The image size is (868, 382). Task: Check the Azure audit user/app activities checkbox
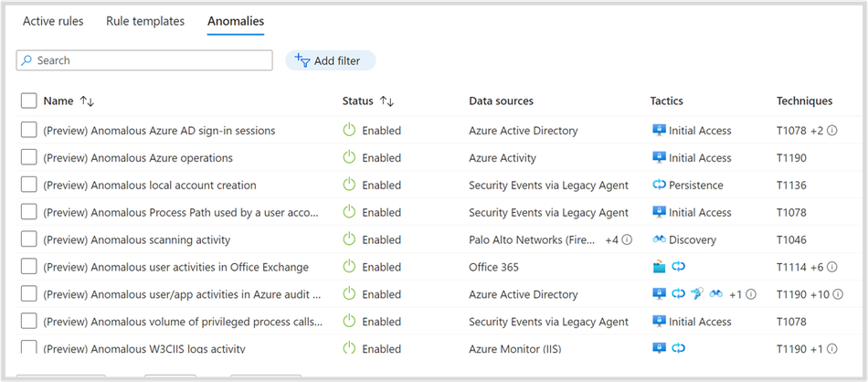tap(29, 293)
